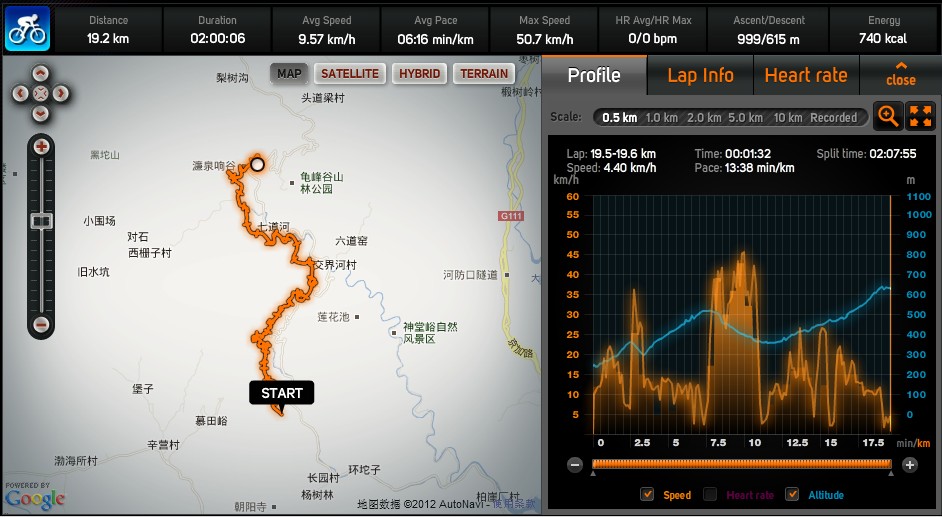
Task: Toggle the Altitude checkbox
Action: 792,494
